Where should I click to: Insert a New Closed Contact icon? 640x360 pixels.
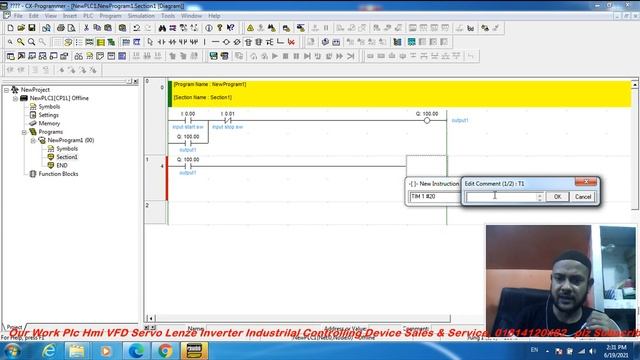tap(172, 42)
